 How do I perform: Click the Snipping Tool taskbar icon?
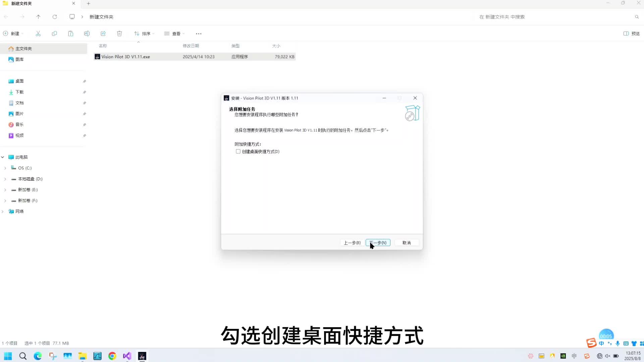coord(53,356)
